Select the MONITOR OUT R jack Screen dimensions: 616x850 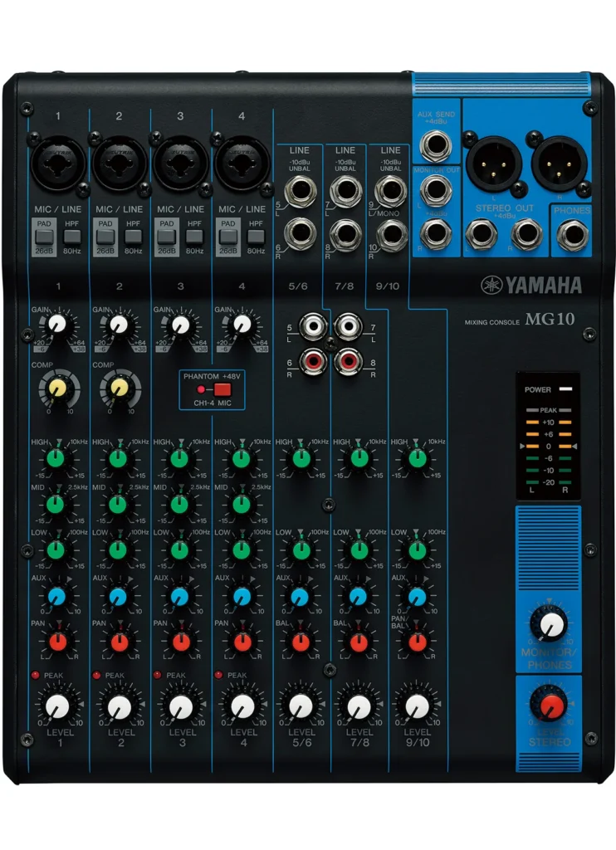436,233
